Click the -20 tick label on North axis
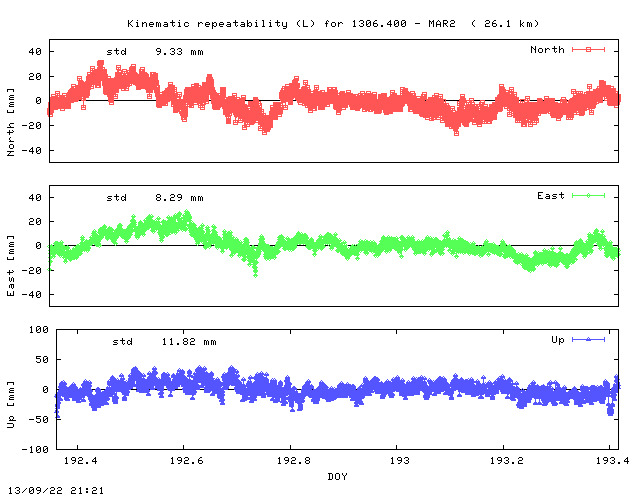This screenshot has height=496, width=640. tap(31, 126)
